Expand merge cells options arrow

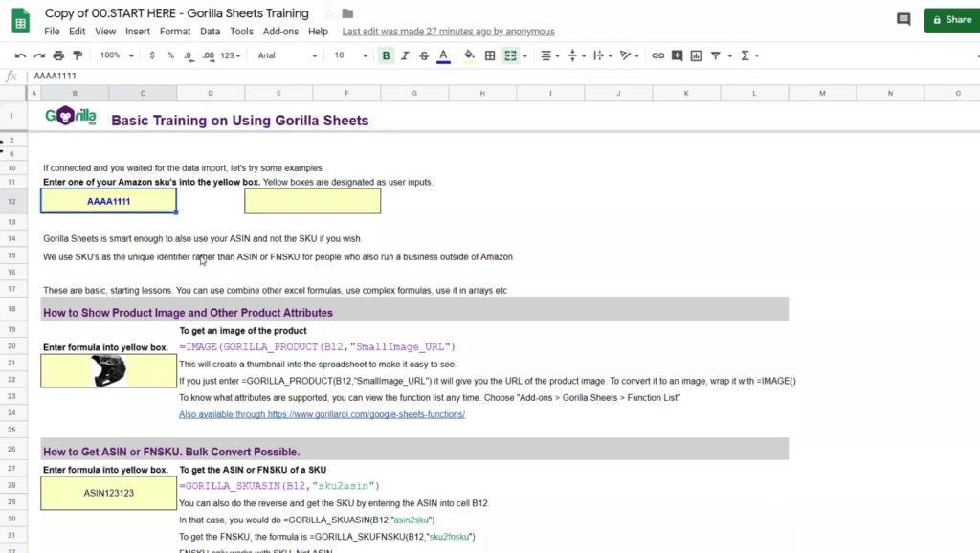click(525, 55)
